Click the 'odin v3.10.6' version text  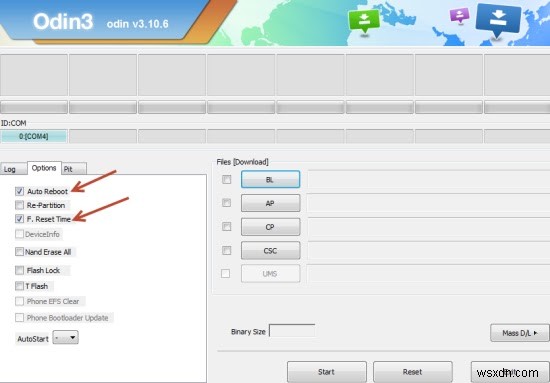[x=138, y=24]
